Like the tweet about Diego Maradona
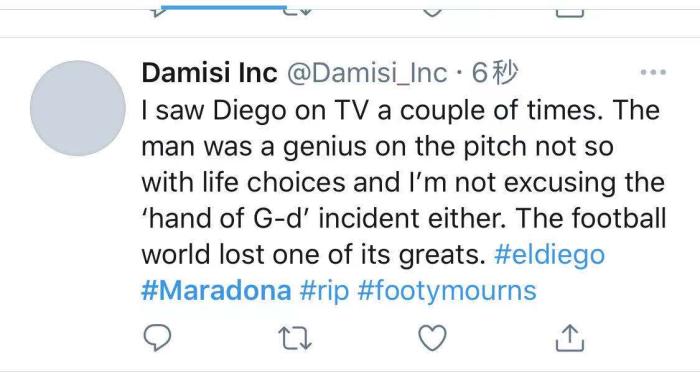This screenshot has width=700, height=372. click(x=432, y=337)
